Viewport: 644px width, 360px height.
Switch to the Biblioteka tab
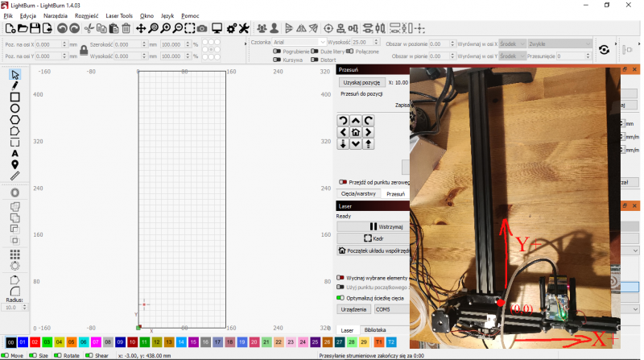pyautogui.click(x=375, y=330)
